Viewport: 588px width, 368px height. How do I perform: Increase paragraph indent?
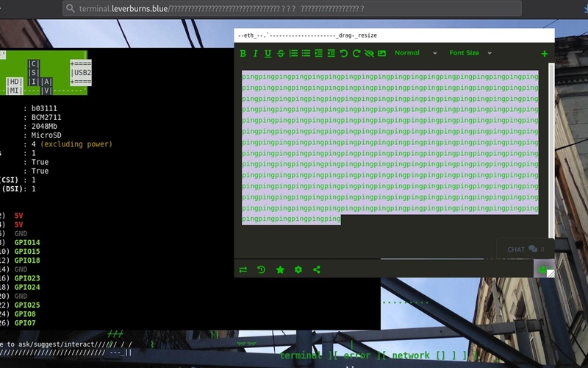318,53
